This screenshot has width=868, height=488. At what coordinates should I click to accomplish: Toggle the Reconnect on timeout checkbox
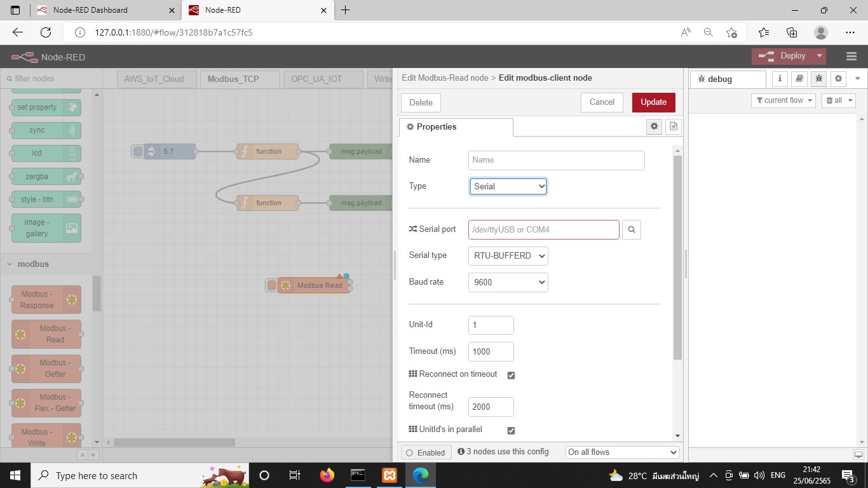click(511, 376)
